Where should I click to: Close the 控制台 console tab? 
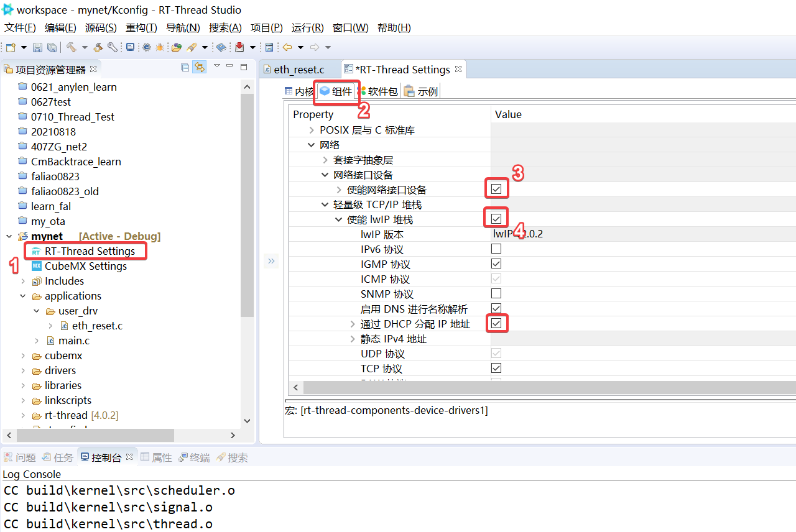[129, 457]
